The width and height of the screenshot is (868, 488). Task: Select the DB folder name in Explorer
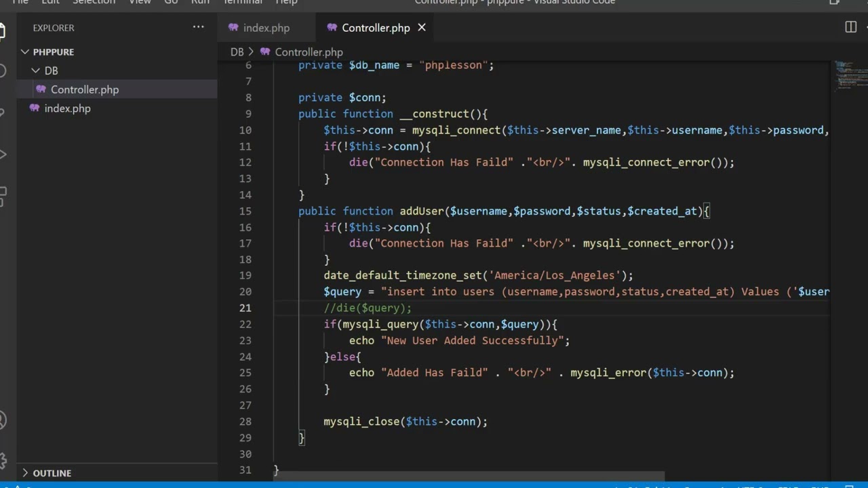click(x=52, y=70)
